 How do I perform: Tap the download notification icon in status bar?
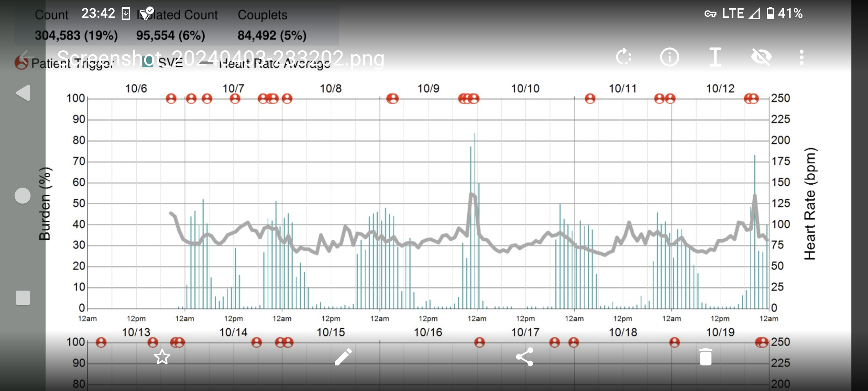pyautogui.click(x=125, y=14)
